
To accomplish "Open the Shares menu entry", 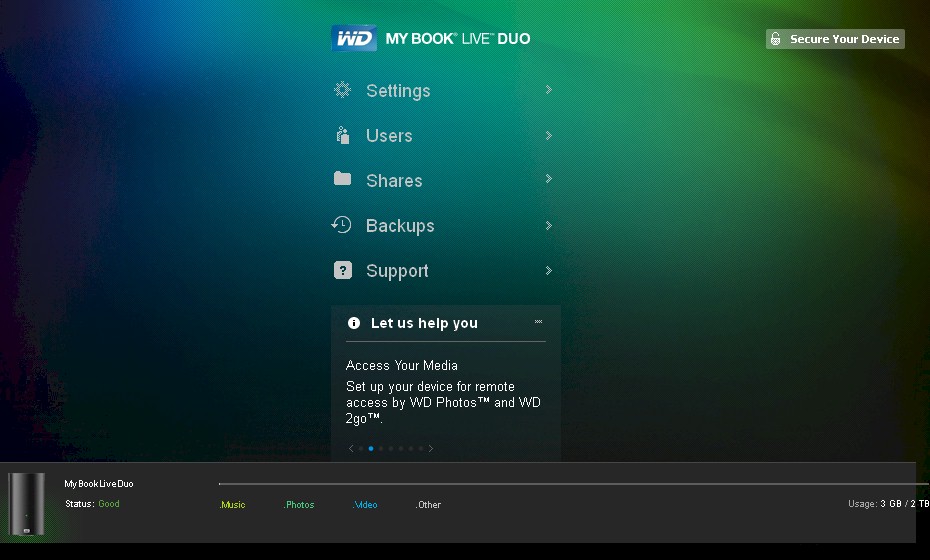I will 394,180.
